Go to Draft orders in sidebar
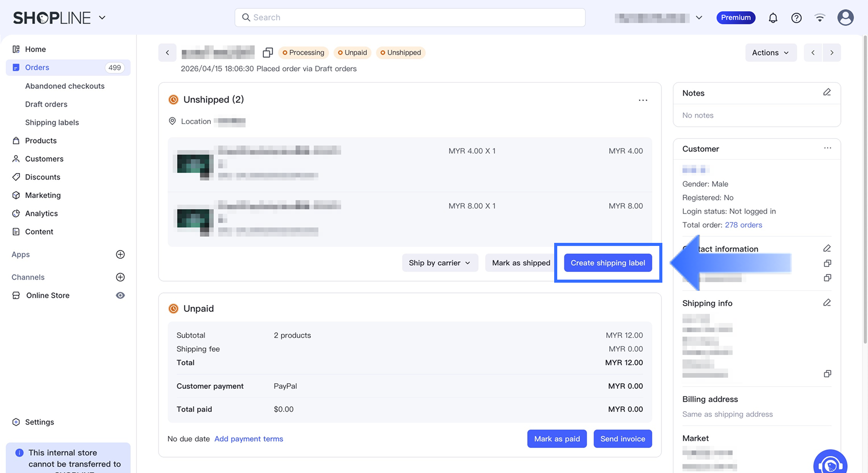The width and height of the screenshot is (868, 473). click(46, 104)
